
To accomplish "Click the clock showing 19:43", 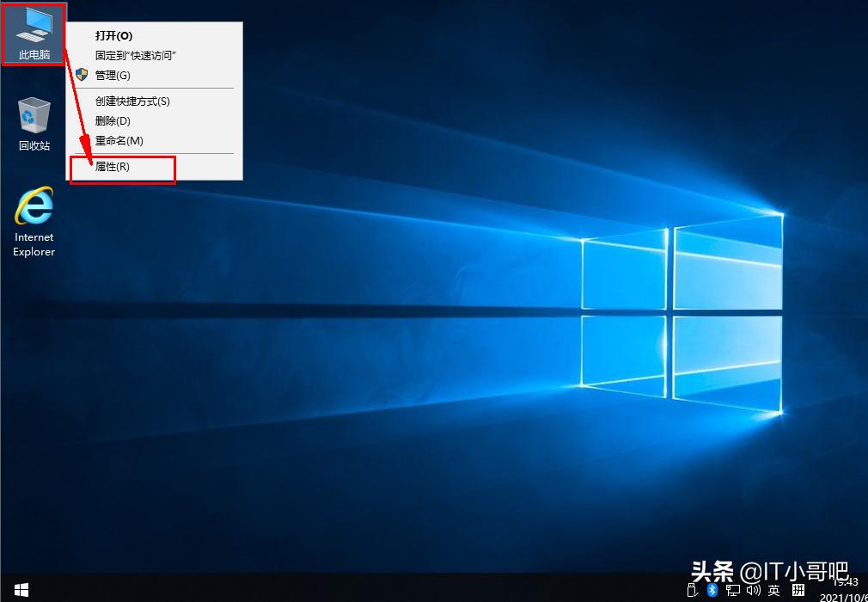I will pyautogui.click(x=845, y=583).
